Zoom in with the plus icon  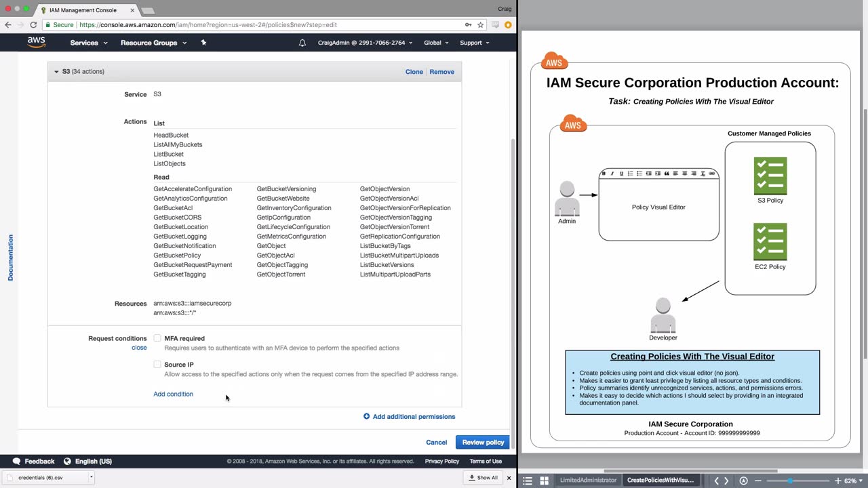(837, 481)
